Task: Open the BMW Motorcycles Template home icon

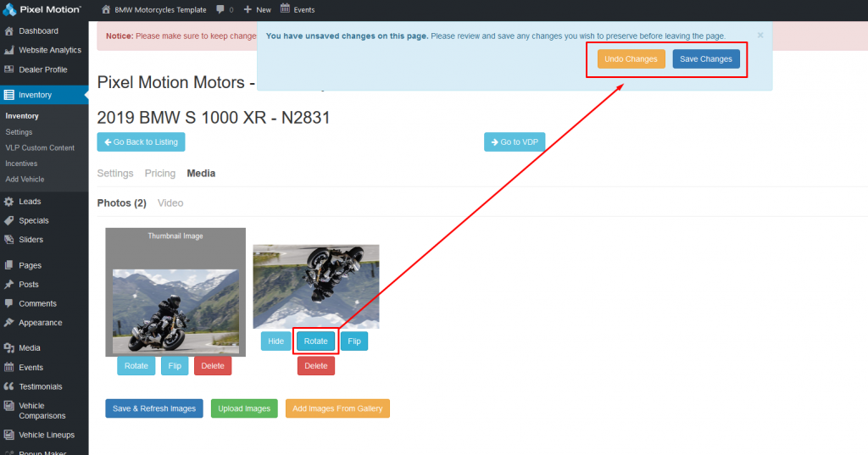Action: [106, 9]
